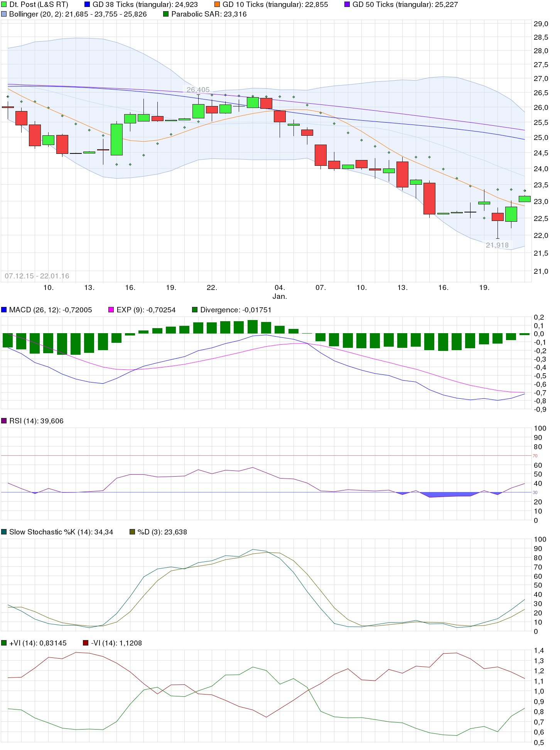Screen dimensions: 560x750
Task: Click the green Parabolic SAR legend swatch
Action: [166, 14]
